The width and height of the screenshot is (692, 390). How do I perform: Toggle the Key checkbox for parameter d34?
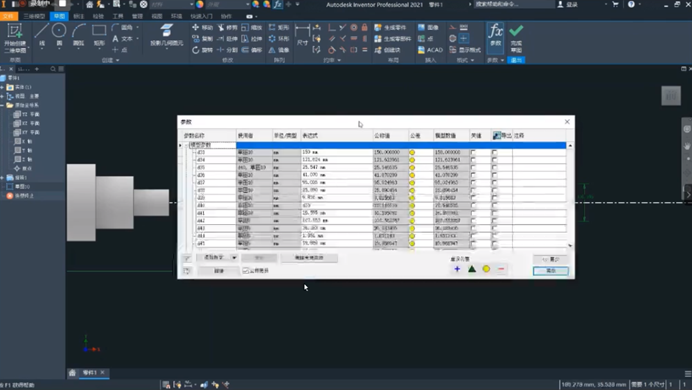tap(473, 160)
